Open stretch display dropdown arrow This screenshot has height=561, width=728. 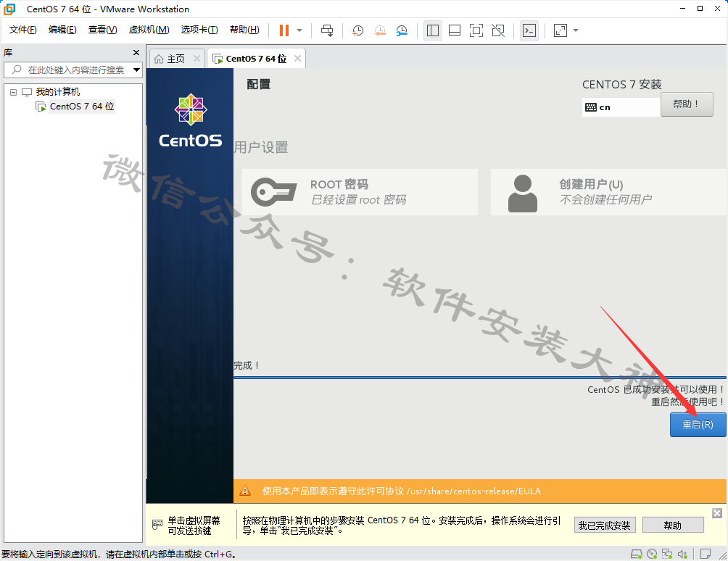click(x=576, y=30)
